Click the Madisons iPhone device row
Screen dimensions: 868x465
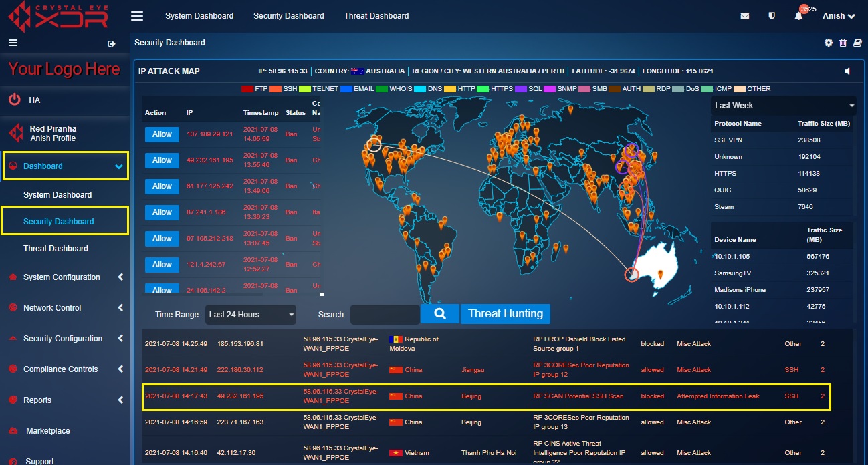pyautogui.click(x=782, y=290)
